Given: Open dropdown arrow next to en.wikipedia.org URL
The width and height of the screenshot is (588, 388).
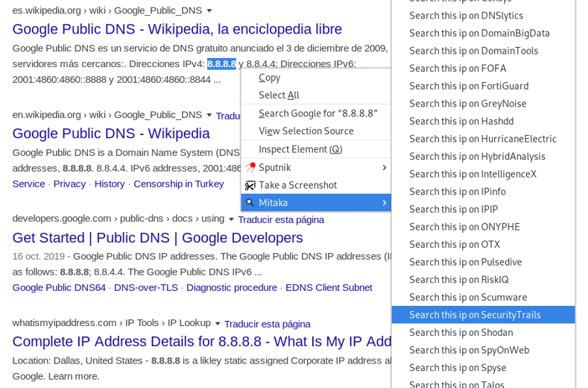Looking at the screenshot, I should (209, 115).
